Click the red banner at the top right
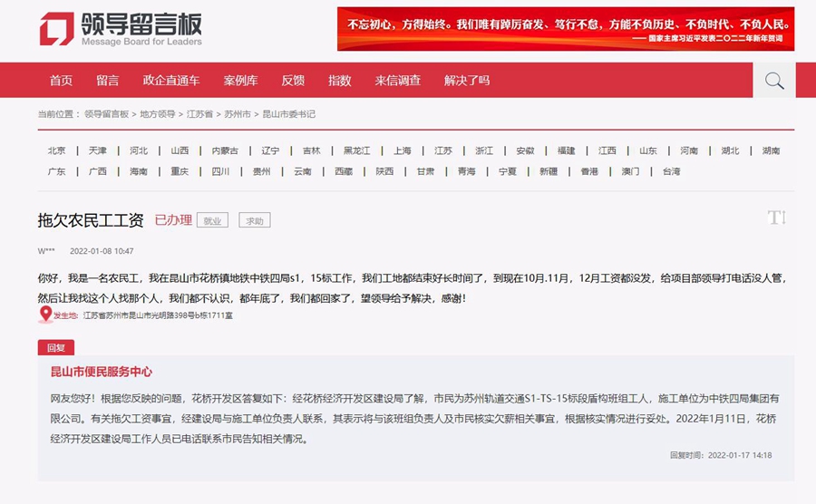 pos(566,29)
